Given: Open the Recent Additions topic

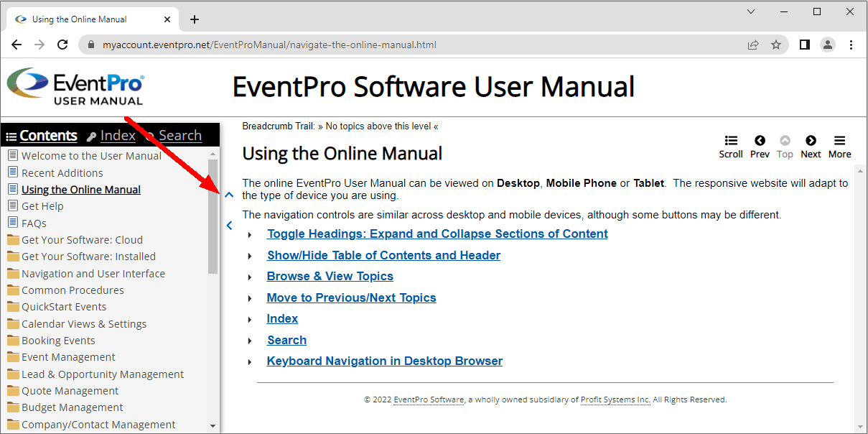Looking at the screenshot, I should click(x=62, y=172).
